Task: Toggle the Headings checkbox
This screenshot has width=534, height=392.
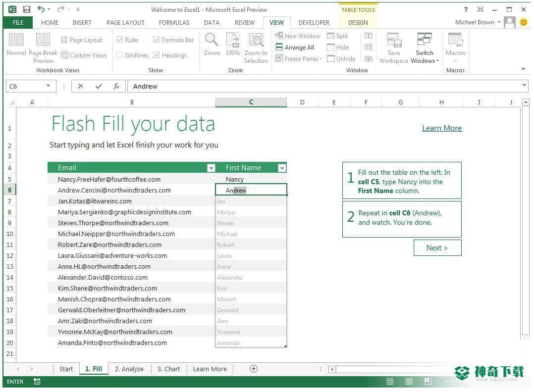Action: (157, 55)
